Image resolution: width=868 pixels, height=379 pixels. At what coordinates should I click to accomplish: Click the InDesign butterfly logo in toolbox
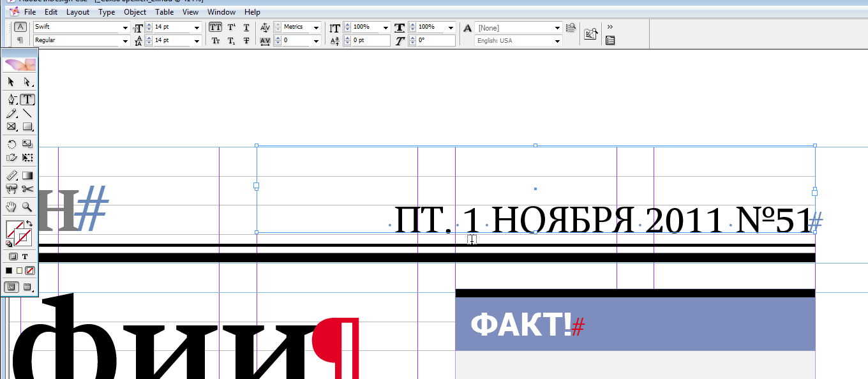point(20,64)
